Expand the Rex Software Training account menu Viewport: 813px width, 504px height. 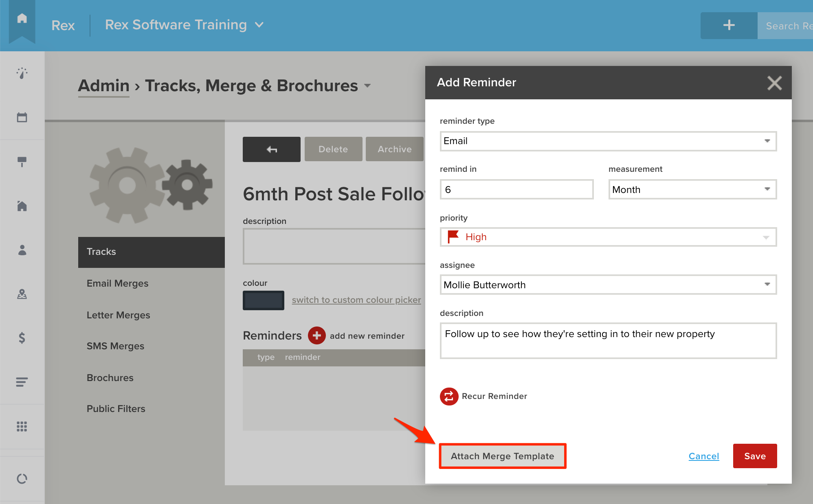click(x=185, y=25)
